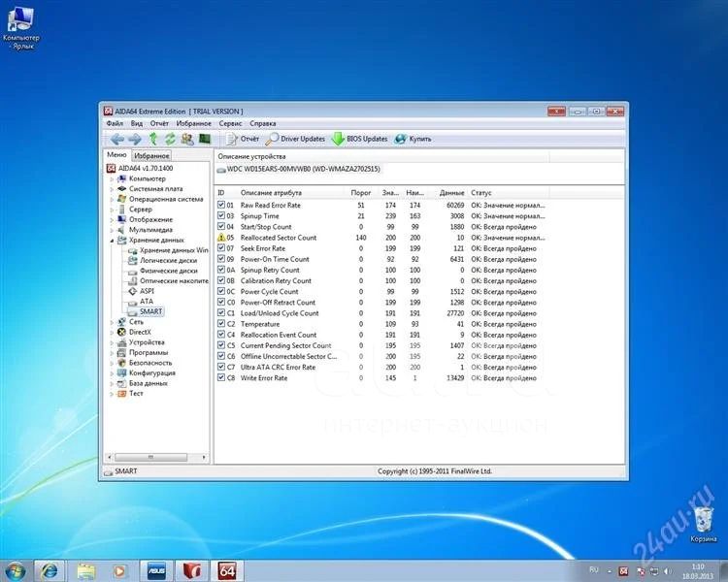Toggle checkbox for 03 Spinup Time
Viewport: 728px width, 582px height.
[x=221, y=215]
